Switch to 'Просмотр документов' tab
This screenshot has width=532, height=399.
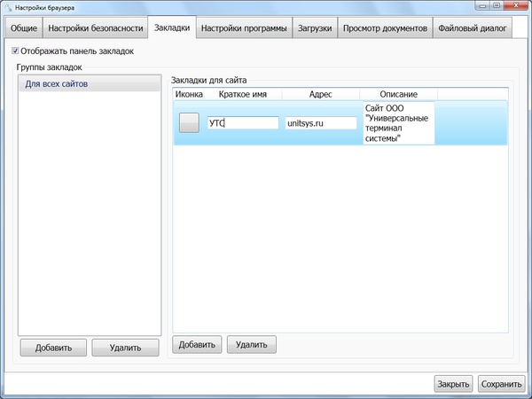[x=386, y=28]
